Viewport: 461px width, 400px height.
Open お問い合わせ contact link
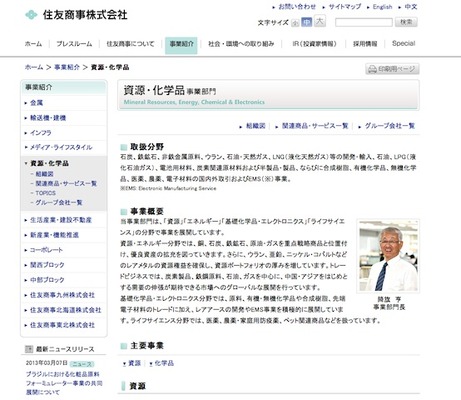(x=297, y=7)
